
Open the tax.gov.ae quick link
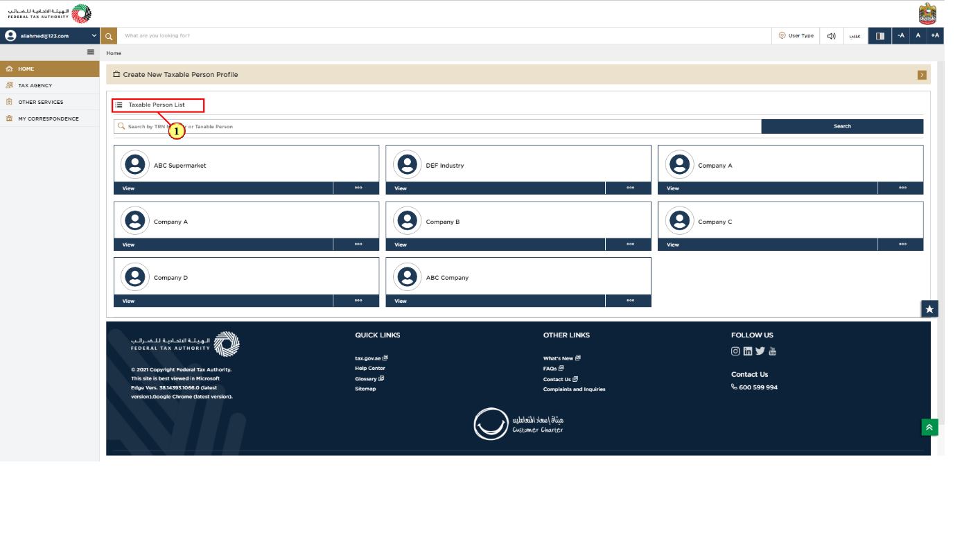(x=371, y=358)
